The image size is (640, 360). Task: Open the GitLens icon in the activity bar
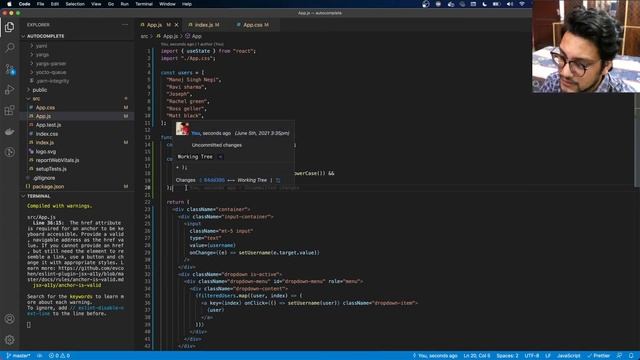pyautogui.click(x=9, y=152)
